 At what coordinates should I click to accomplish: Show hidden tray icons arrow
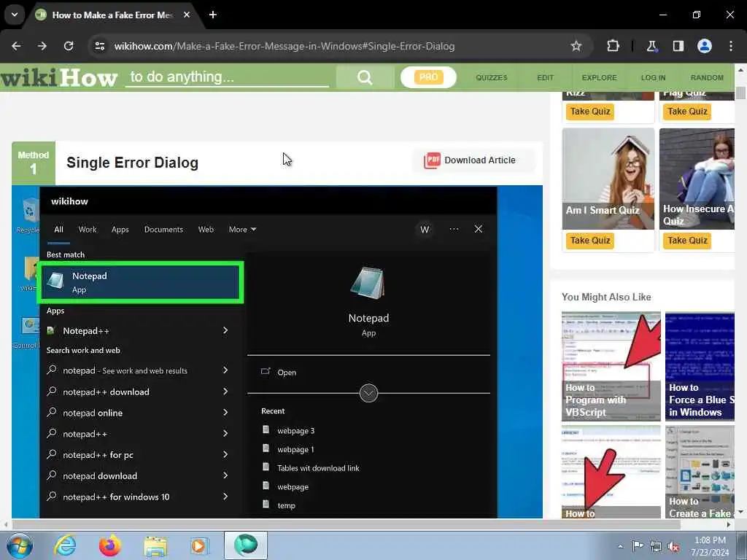click(x=620, y=547)
